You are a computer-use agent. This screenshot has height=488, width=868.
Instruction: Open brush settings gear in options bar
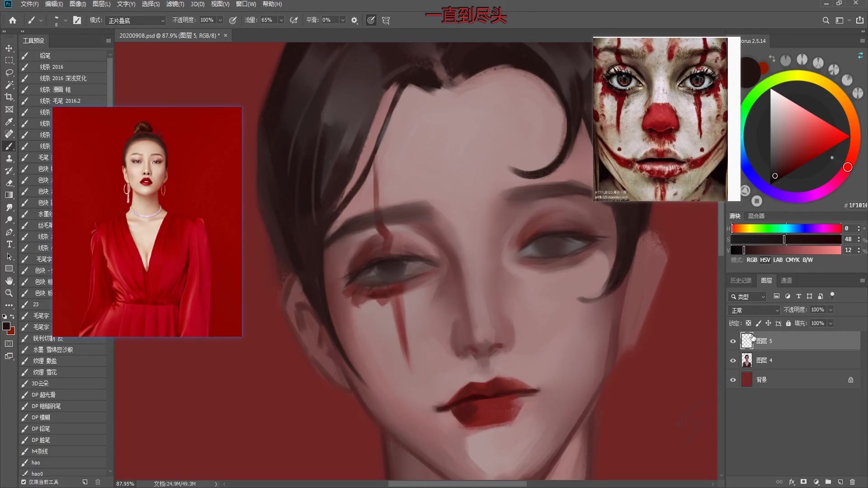354,20
